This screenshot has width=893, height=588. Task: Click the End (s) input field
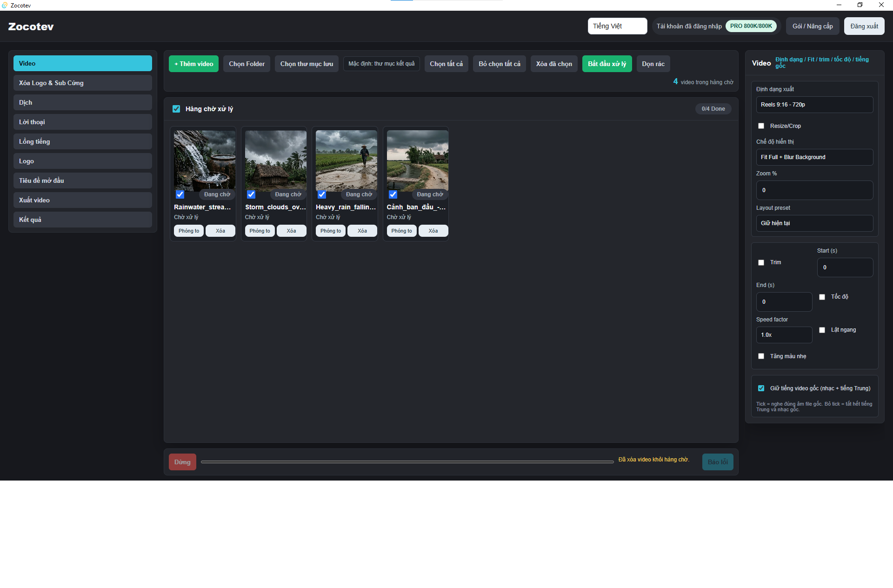pos(784,302)
